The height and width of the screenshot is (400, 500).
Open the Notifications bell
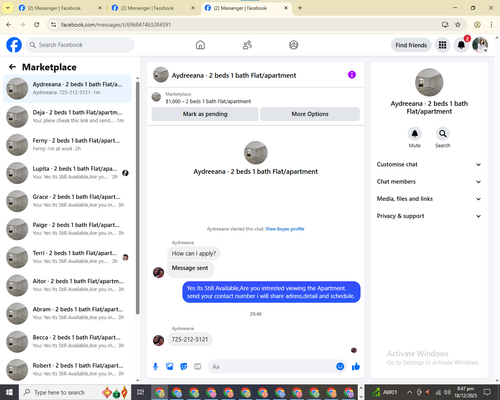[x=461, y=45]
